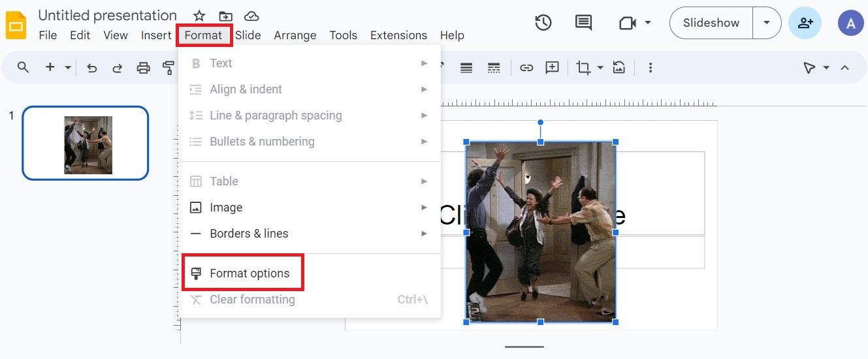Click the move to folder icon
Image resolution: width=868 pixels, height=359 pixels.
point(225,16)
